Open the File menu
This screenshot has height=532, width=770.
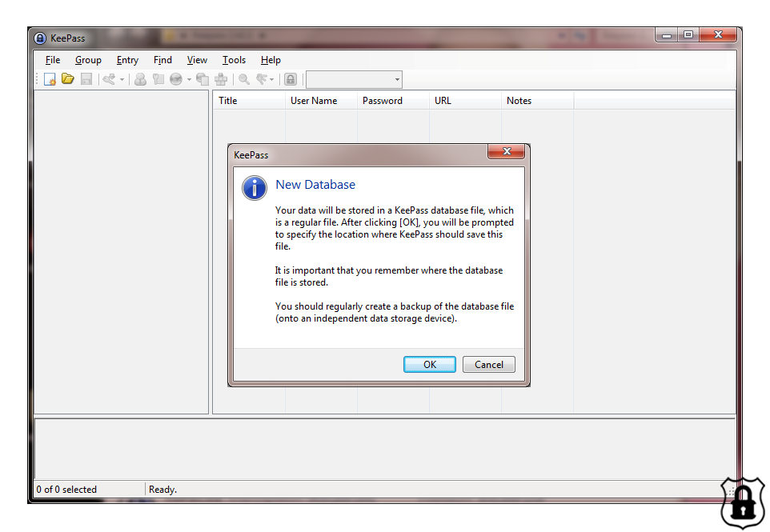pyautogui.click(x=53, y=60)
